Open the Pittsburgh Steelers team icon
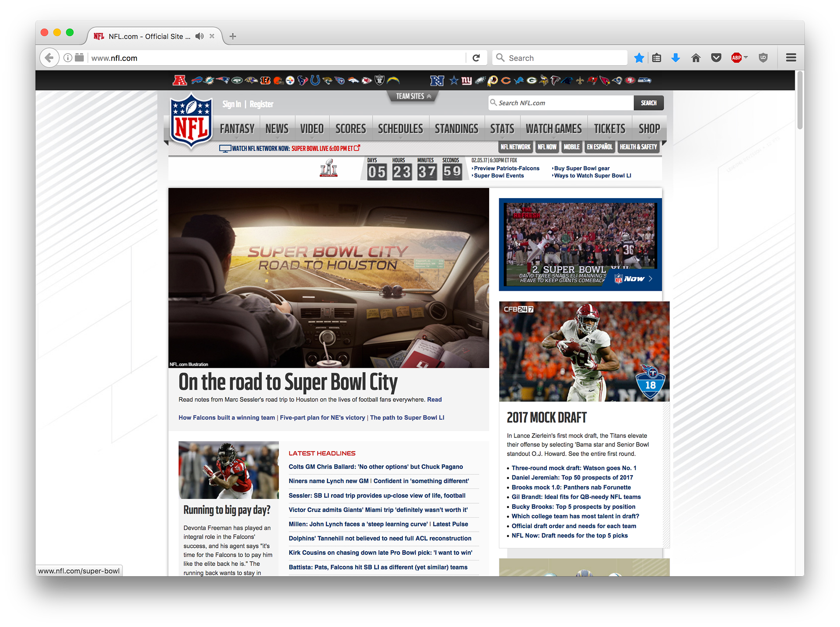840x627 pixels. coord(290,80)
